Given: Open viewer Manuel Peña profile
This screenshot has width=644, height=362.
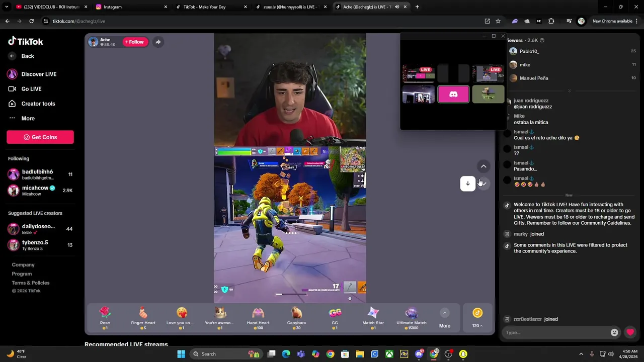Looking at the screenshot, I should tap(534, 78).
